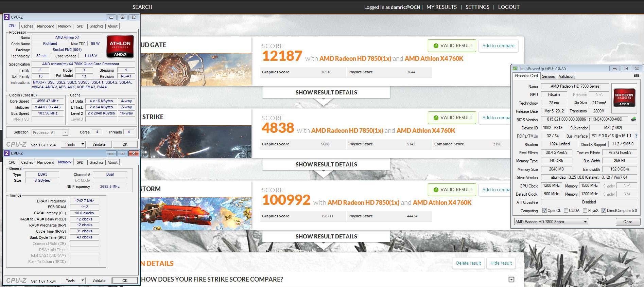Expand Show Result Details under Ice Storm
Viewport: 644px width, 287px height.
click(326, 236)
